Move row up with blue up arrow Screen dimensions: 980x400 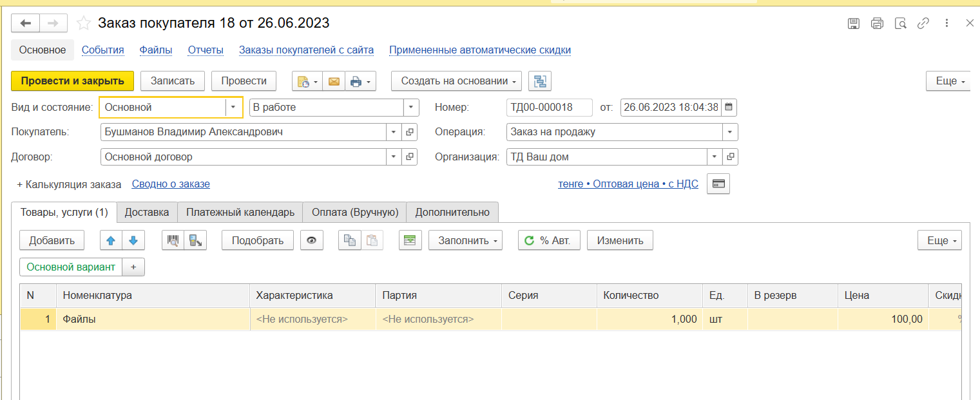(x=111, y=240)
